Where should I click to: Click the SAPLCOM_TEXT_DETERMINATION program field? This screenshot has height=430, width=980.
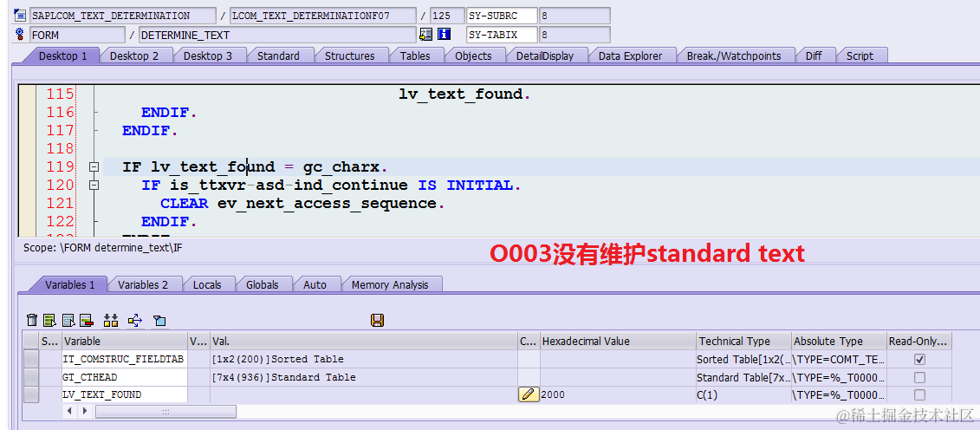pyautogui.click(x=122, y=16)
